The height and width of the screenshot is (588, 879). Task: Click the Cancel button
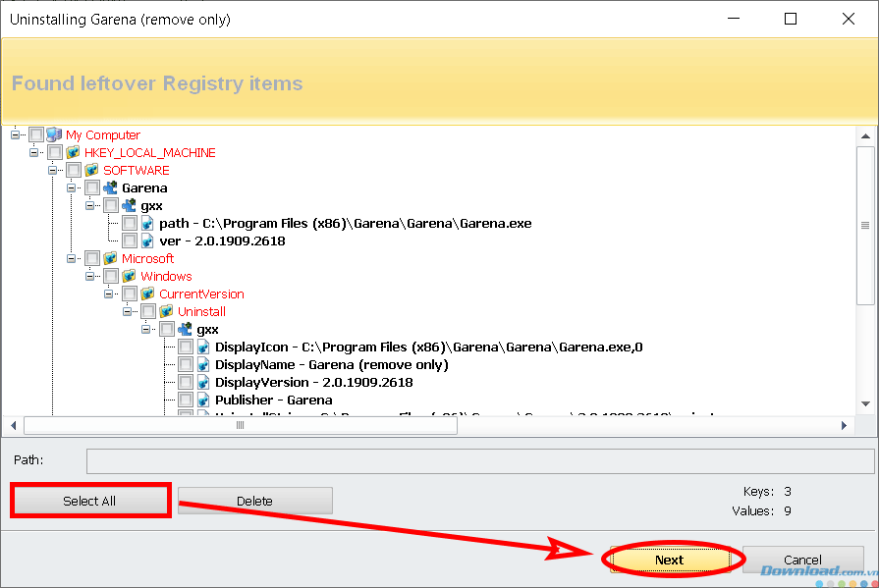pyautogui.click(x=802, y=560)
